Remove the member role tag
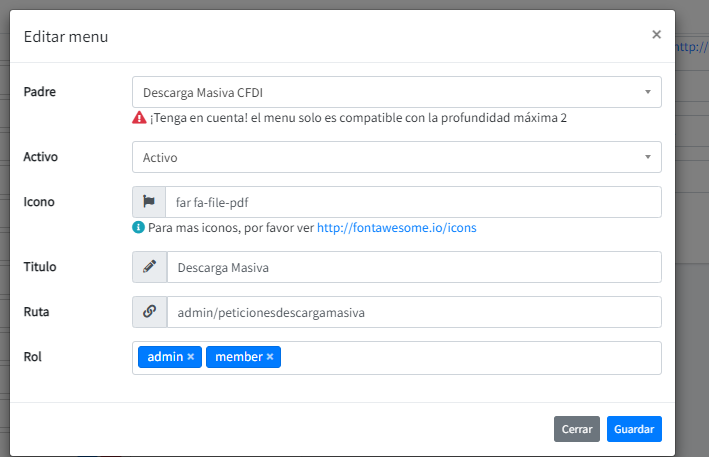This screenshot has height=457, width=709. tap(270, 357)
